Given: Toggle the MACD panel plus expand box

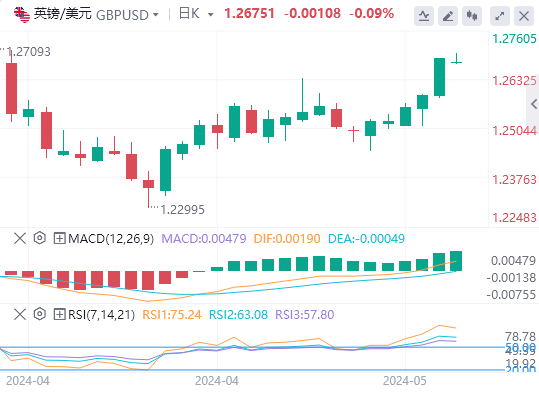Looking at the screenshot, I should pyautogui.click(x=59, y=238).
